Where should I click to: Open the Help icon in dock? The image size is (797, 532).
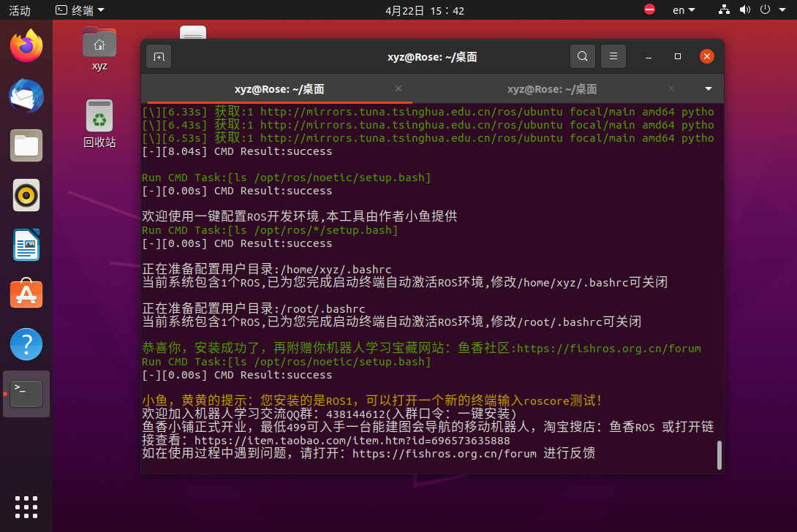point(26,344)
